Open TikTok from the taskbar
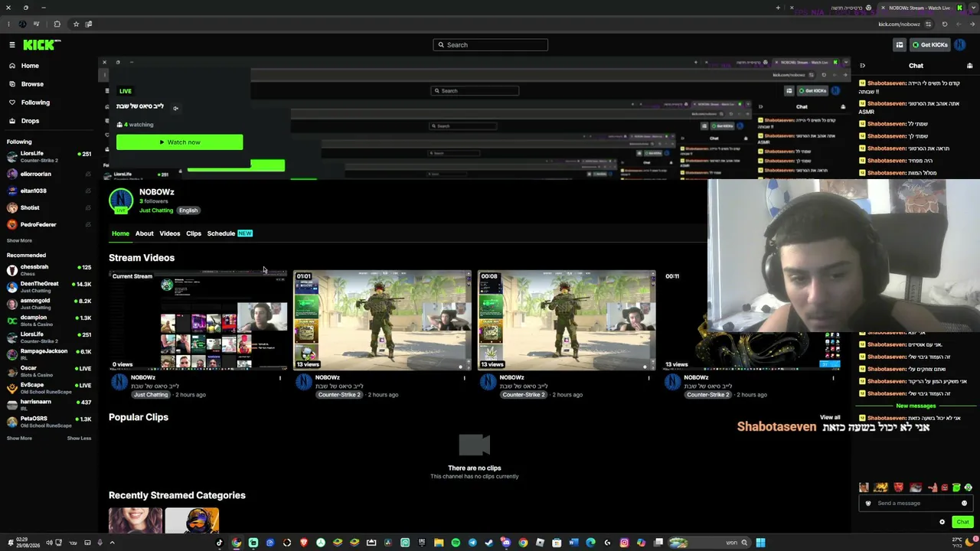The width and height of the screenshot is (980, 551). 220,543
